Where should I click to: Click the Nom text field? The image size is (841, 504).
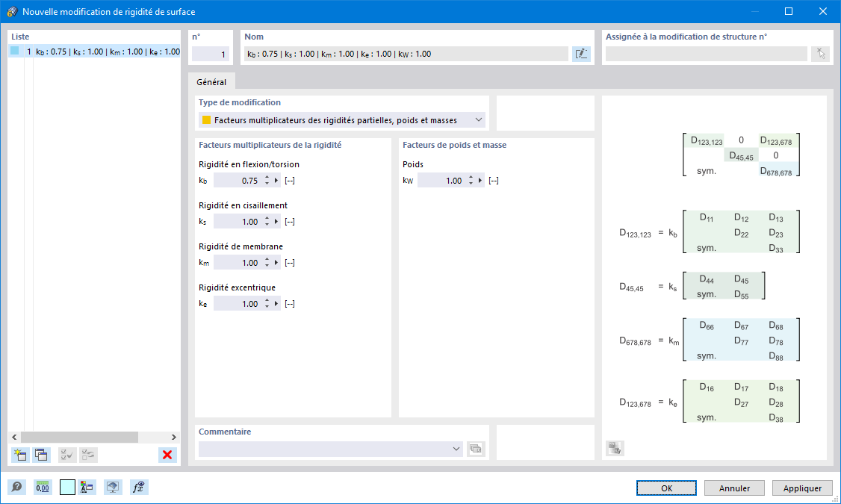click(406, 54)
